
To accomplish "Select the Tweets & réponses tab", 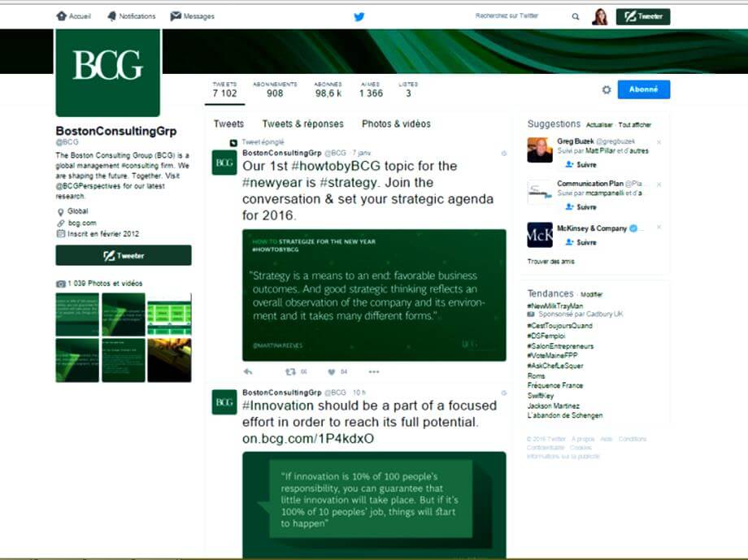I will pos(302,124).
